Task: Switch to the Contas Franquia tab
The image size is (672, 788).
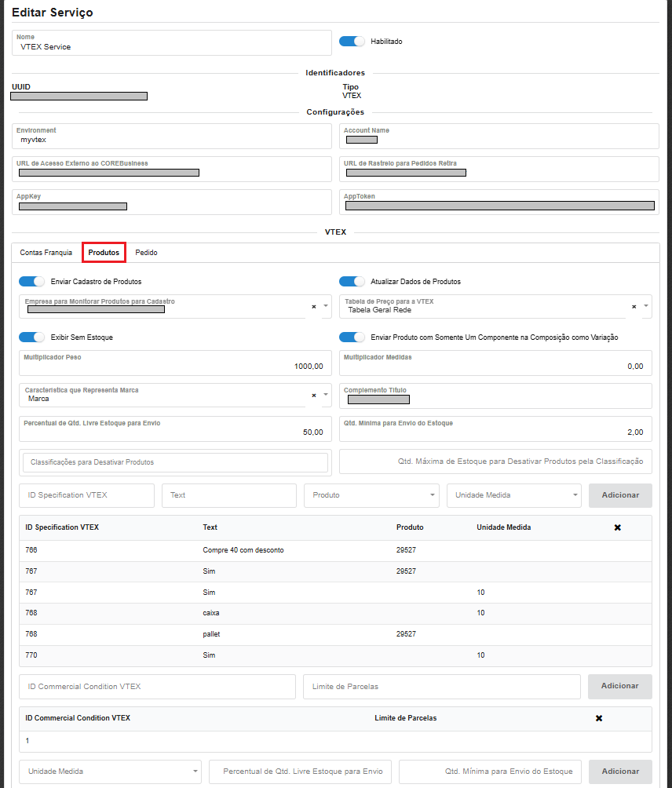Action: point(46,253)
